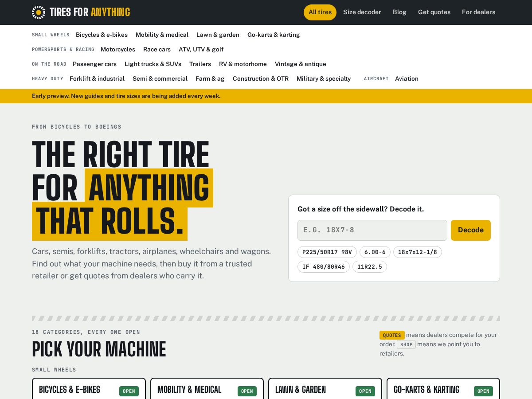Go to the Blog
The height and width of the screenshot is (399, 532).
(399, 12)
